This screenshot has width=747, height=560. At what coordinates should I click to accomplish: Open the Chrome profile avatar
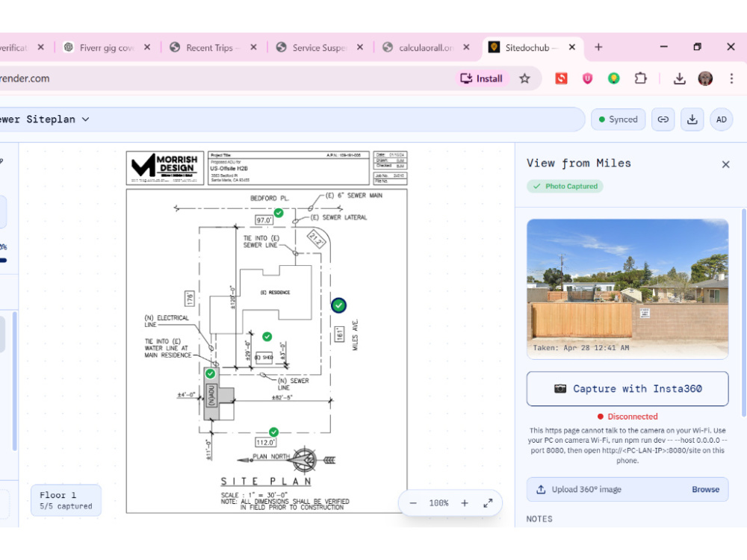pyautogui.click(x=705, y=78)
